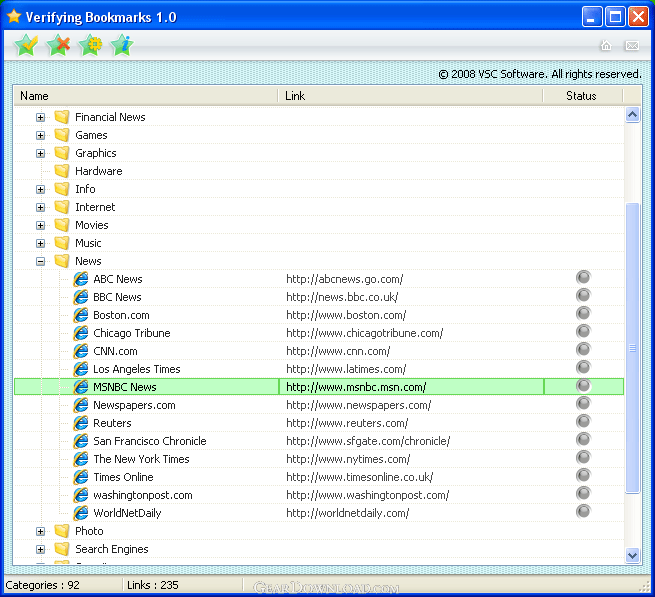Click the http://www.timesonline.co.uk/ link cell

coord(360,477)
